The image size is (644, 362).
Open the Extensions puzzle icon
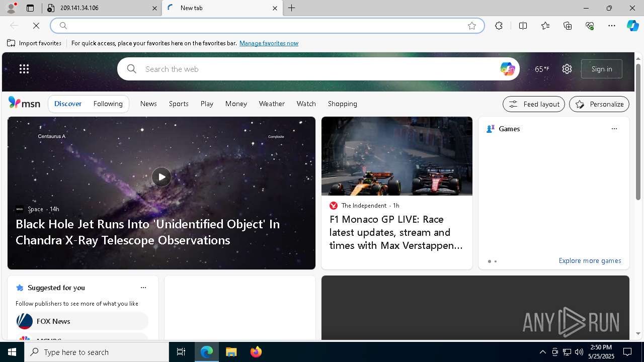[x=499, y=26]
